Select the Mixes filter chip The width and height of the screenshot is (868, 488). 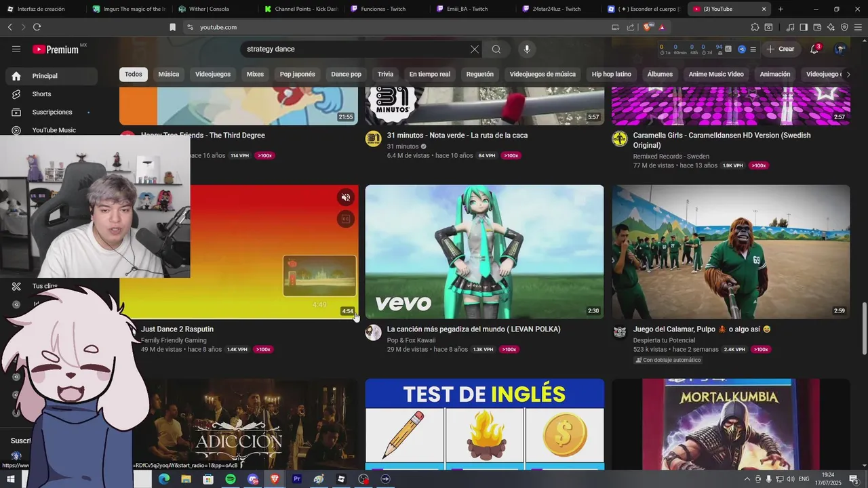[x=255, y=74]
